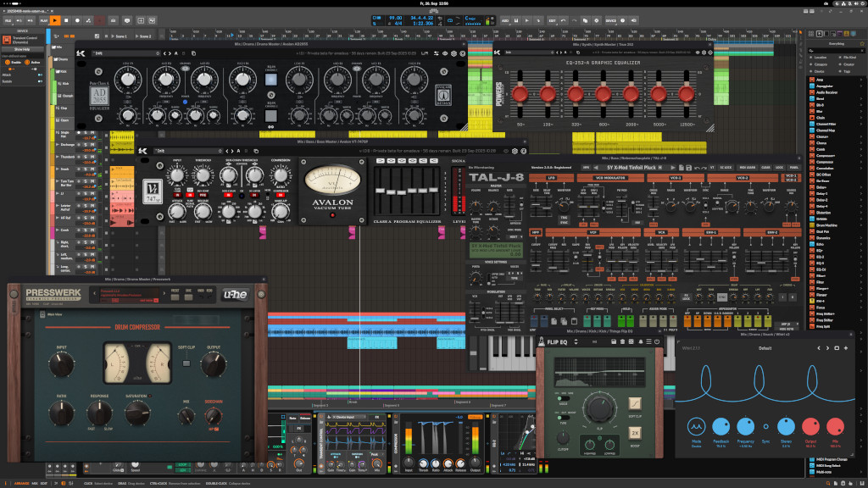Screen dimensions: 868x488
Task: Switch to the 20250406-sonic-saturn project tab
Action: 25,9
